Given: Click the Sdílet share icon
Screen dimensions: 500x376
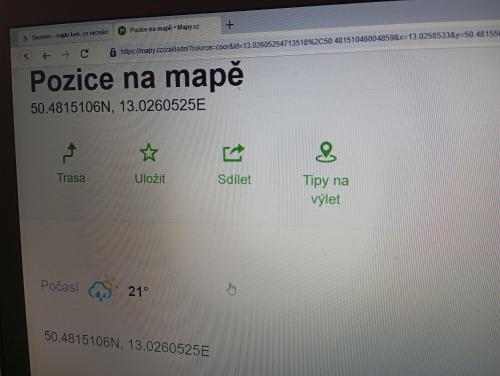Looking at the screenshot, I should coord(233,153).
